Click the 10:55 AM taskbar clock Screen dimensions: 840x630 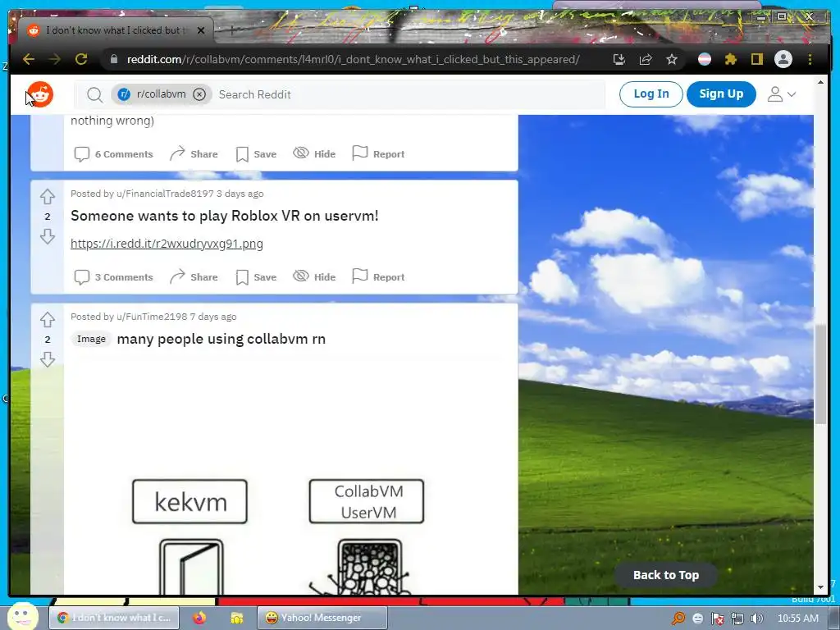coord(797,619)
